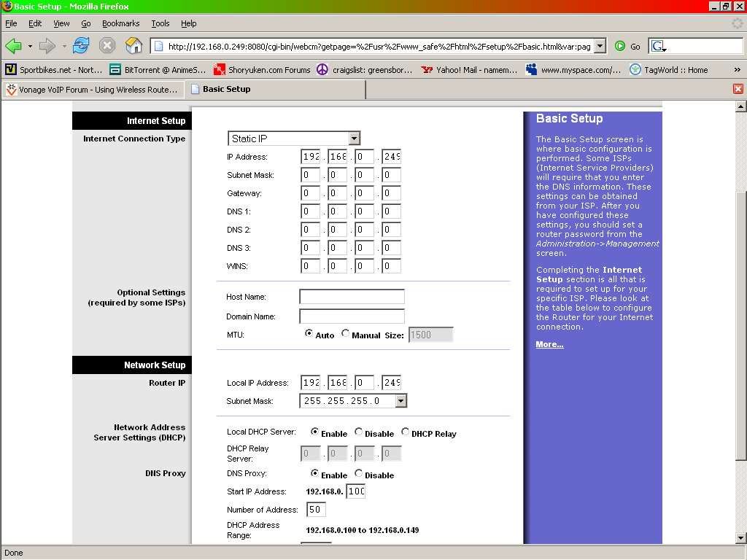Image resolution: width=747 pixels, height=560 pixels.
Task: Open the View menu
Action: (61, 23)
